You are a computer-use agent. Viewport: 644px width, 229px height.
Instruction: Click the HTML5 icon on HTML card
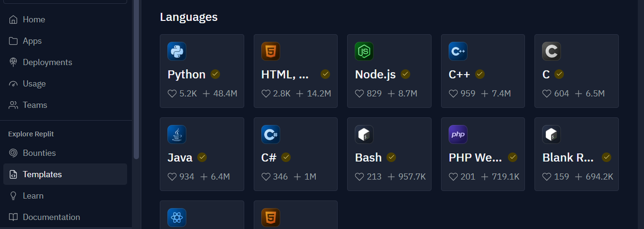(x=270, y=51)
